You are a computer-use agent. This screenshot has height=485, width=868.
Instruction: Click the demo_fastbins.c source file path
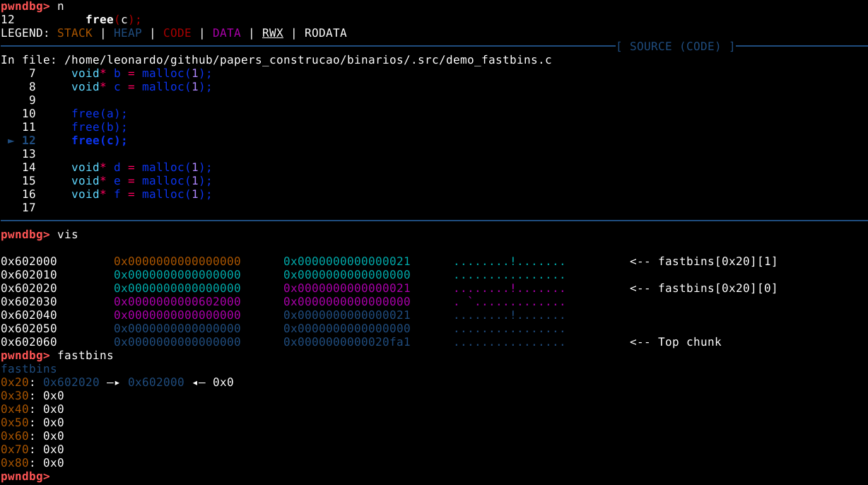[307, 60]
